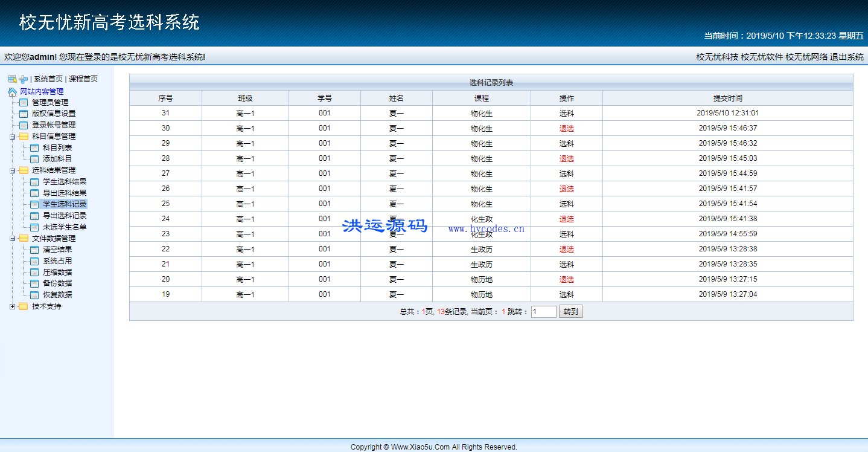
Task: Open 备份数据 page
Action: point(57,283)
